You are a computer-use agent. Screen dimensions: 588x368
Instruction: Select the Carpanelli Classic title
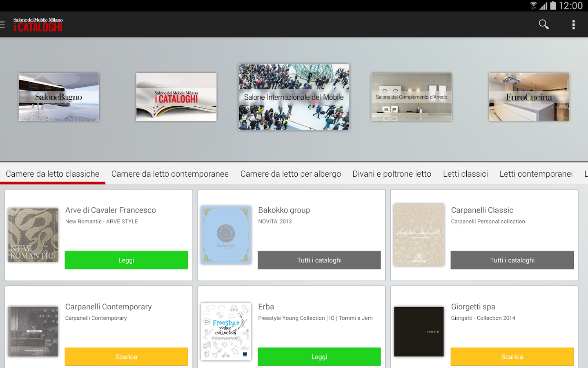(x=482, y=210)
